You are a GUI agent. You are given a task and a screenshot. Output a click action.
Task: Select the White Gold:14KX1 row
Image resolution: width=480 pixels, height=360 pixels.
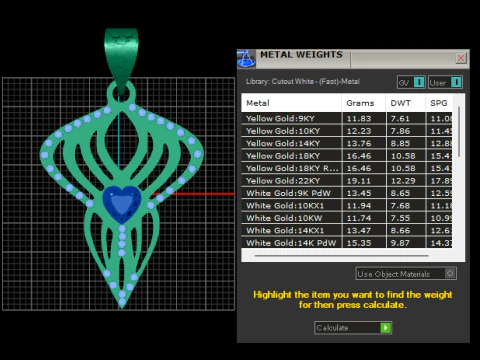pos(347,230)
